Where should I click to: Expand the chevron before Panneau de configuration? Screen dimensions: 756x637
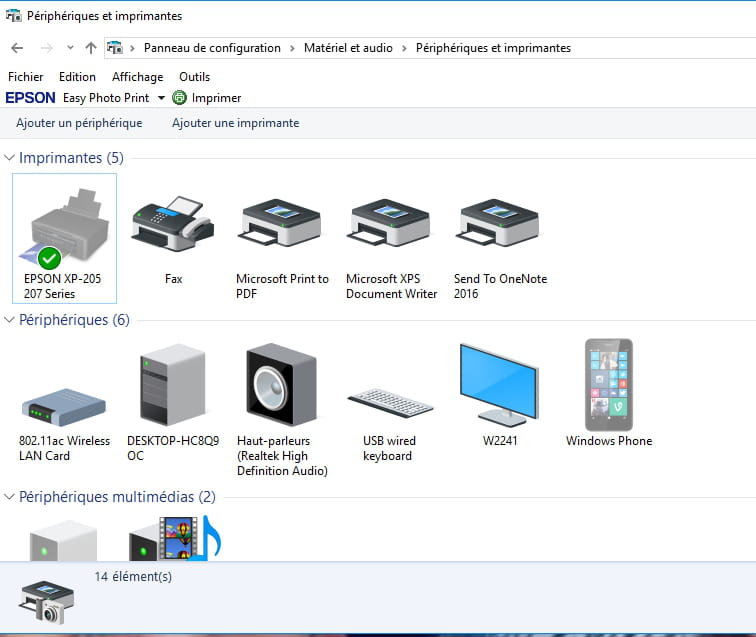[132, 48]
